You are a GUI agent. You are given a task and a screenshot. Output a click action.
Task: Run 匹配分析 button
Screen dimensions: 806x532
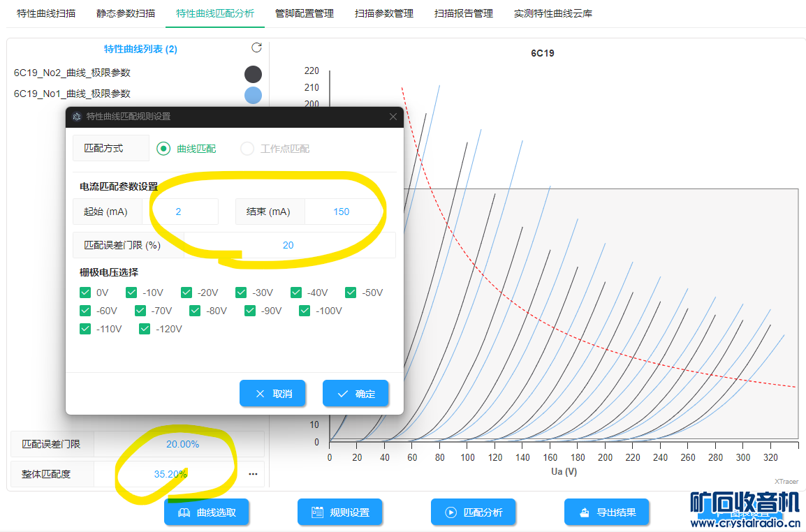click(x=473, y=512)
